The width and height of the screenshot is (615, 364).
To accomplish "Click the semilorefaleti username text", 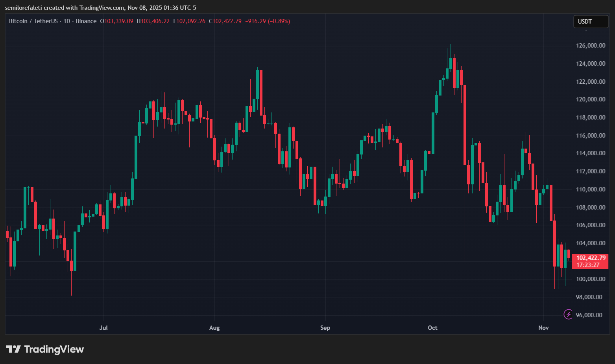I will 24,7.
